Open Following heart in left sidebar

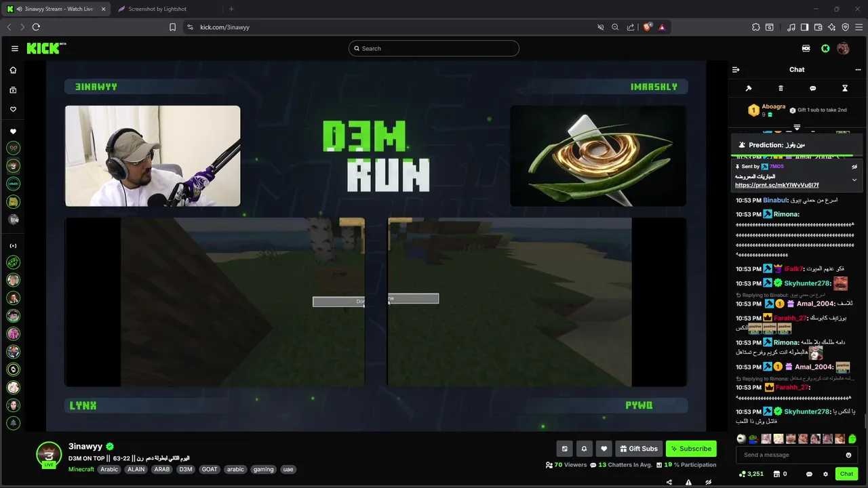13,109
